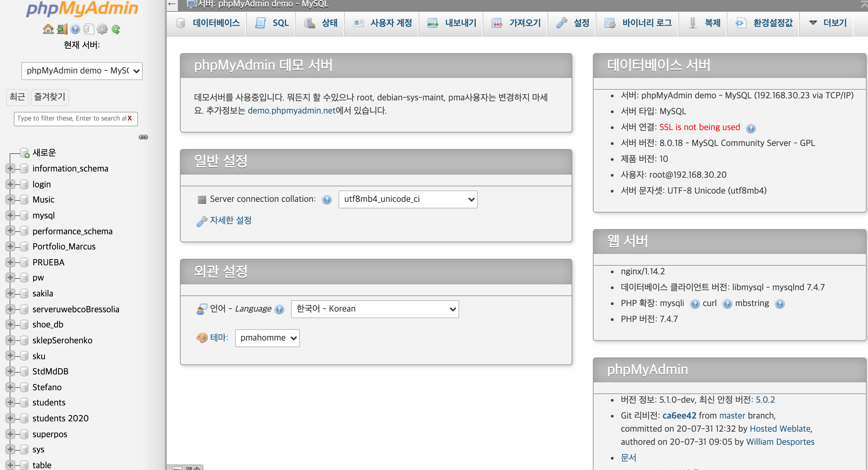Click help icon next to SSL is not being used
The width and height of the screenshot is (868, 470).
pos(750,128)
